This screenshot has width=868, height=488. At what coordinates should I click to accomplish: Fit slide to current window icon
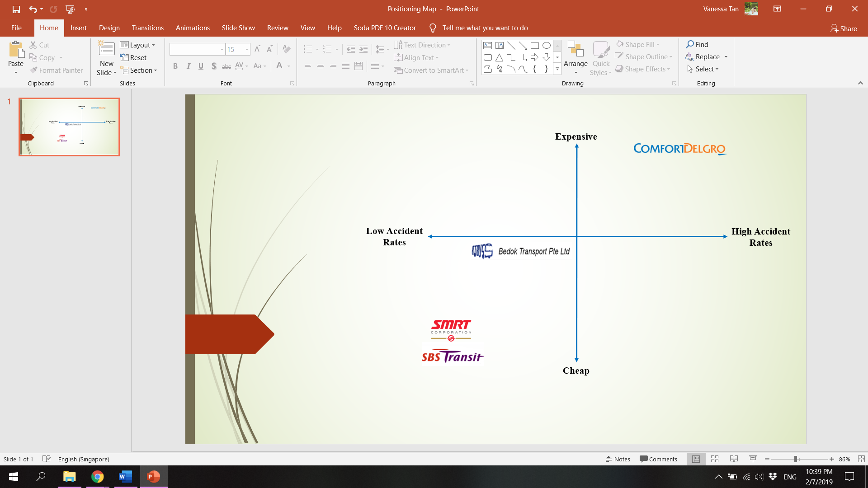pyautogui.click(x=861, y=459)
